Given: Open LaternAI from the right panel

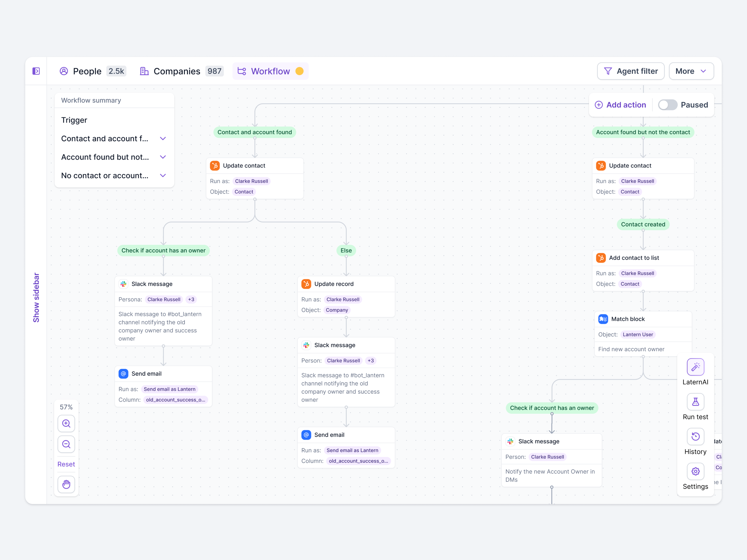Looking at the screenshot, I should [695, 367].
